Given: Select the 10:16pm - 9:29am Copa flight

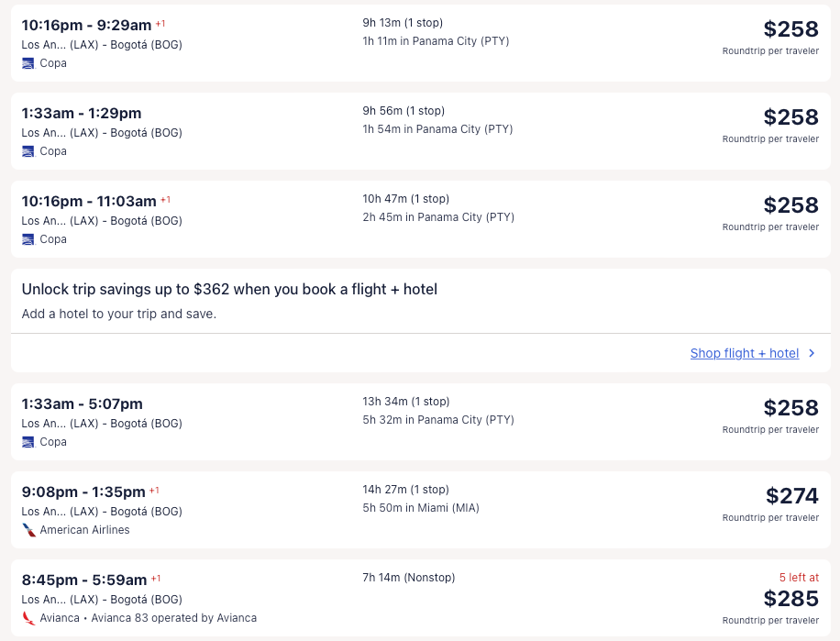Looking at the screenshot, I should (87, 26).
